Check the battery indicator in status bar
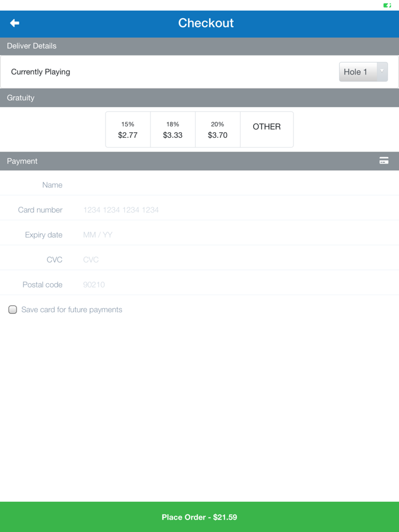 coord(387,6)
